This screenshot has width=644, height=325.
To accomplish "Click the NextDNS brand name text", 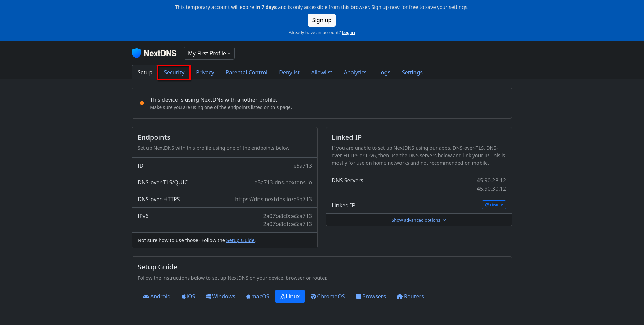I will point(160,53).
